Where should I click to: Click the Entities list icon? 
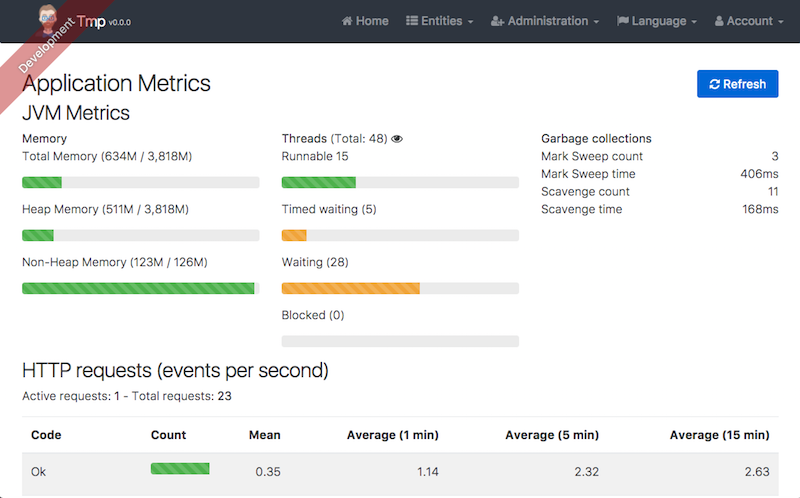click(412, 21)
